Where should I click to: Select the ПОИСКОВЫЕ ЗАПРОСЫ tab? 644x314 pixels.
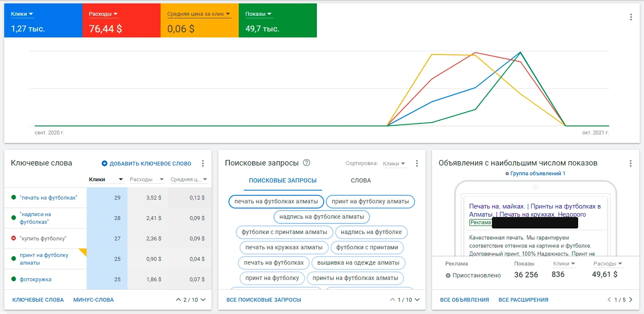pyautogui.click(x=283, y=180)
